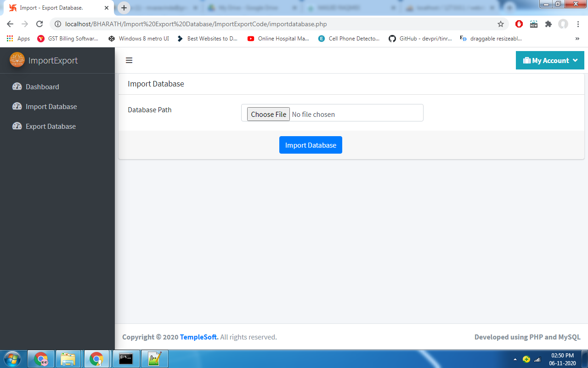Open the Command Prompt from the taskbar

(x=126, y=359)
